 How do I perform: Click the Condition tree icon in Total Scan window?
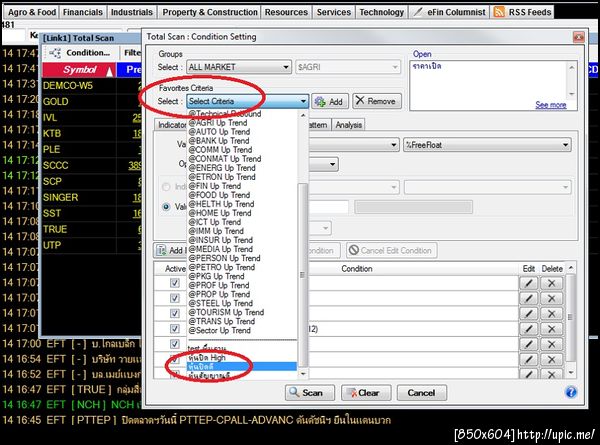(x=55, y=53)
